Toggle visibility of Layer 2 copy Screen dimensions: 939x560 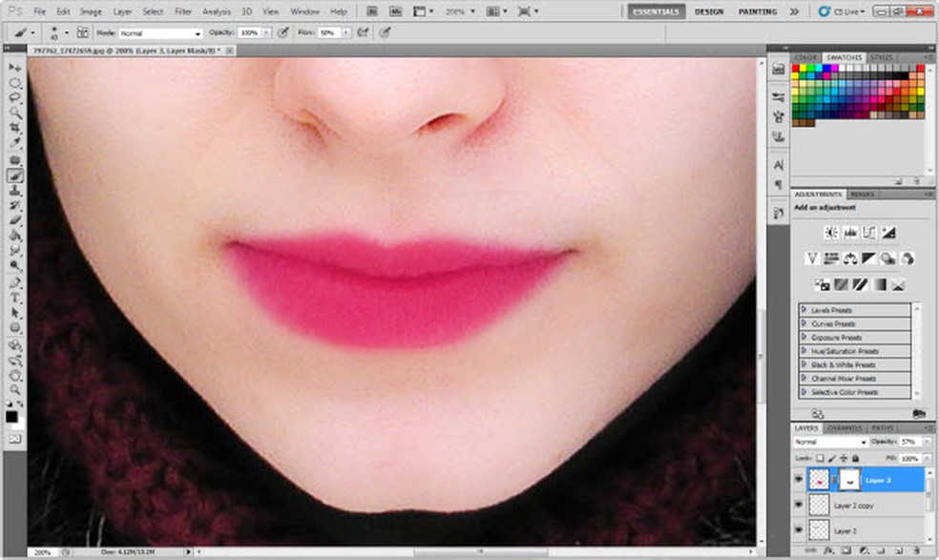tap(799, 505)
